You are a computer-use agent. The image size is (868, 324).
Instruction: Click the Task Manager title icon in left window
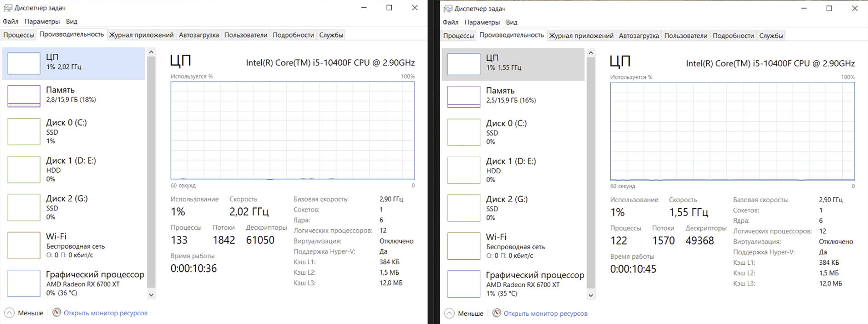click(8, 8)
